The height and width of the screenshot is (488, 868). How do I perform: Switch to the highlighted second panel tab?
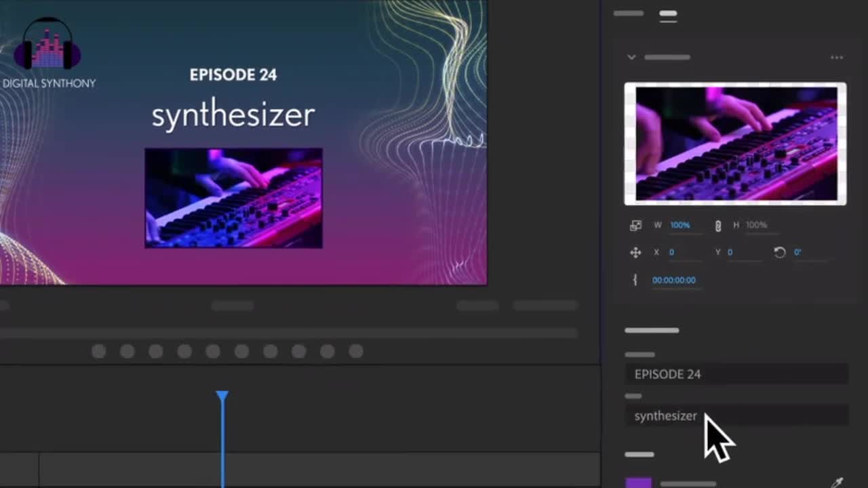668,14
